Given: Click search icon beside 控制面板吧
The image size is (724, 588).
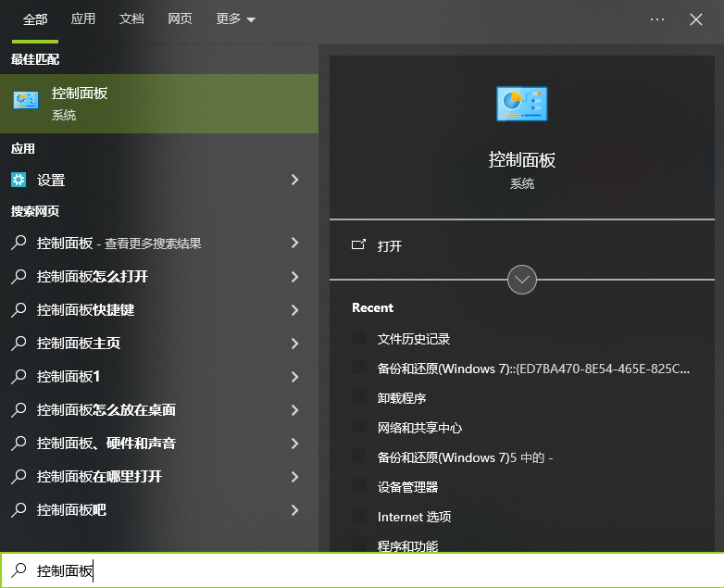Looking at the screenshot, I should click(19, 508).
